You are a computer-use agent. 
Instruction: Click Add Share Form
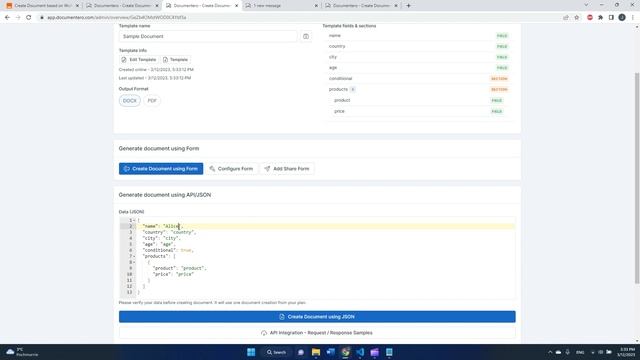287,169
